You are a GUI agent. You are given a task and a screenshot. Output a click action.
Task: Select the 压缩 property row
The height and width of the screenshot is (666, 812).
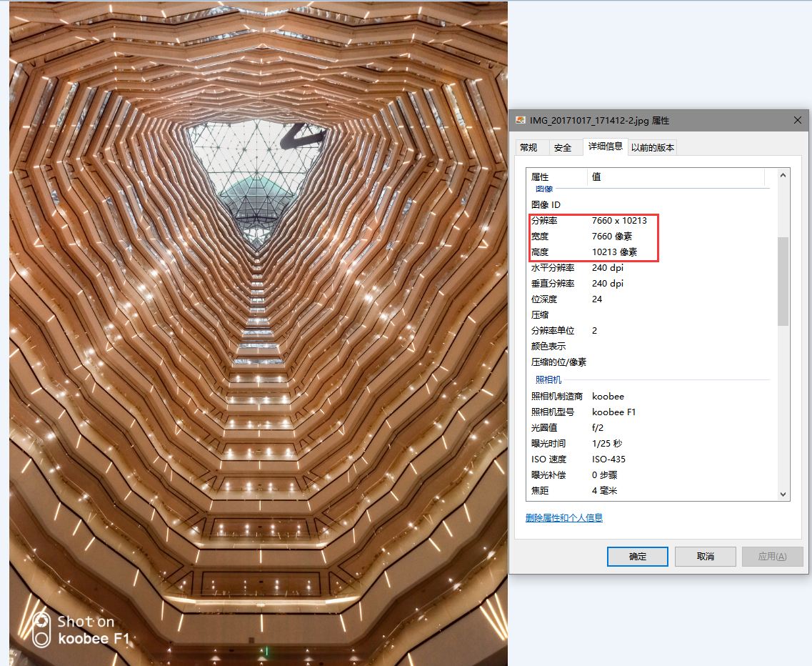tap(651, 314)
